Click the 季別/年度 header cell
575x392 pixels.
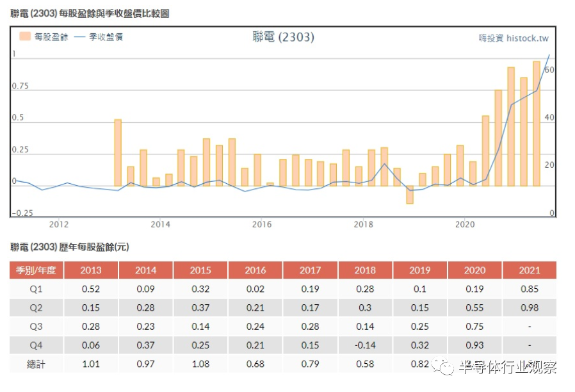[x=36, y=270]
